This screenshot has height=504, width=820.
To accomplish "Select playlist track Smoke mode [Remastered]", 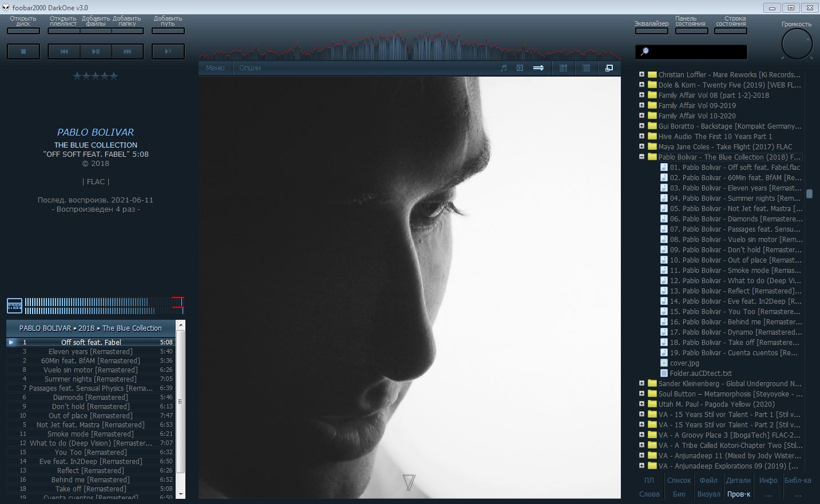I will (x=90, y=434).
